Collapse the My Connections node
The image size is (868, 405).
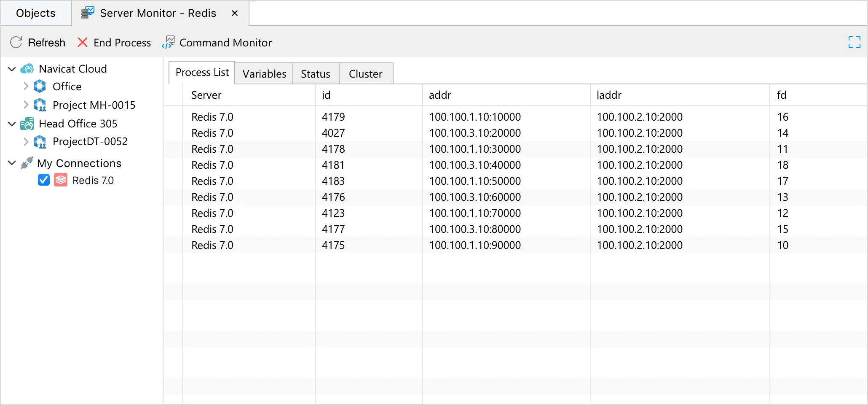12,163
